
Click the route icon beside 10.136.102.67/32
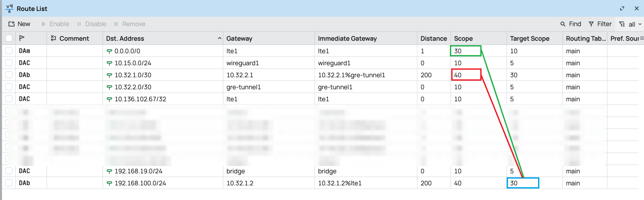coord(109,99)
